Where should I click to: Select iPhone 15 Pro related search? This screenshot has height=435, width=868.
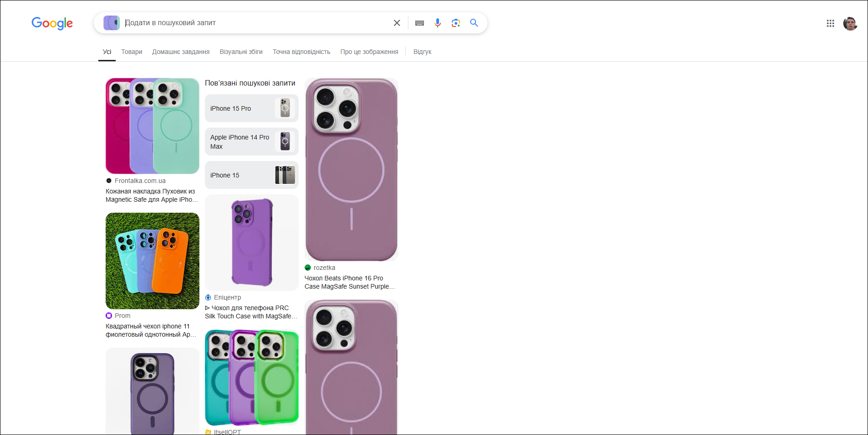(x=252, y=108)
